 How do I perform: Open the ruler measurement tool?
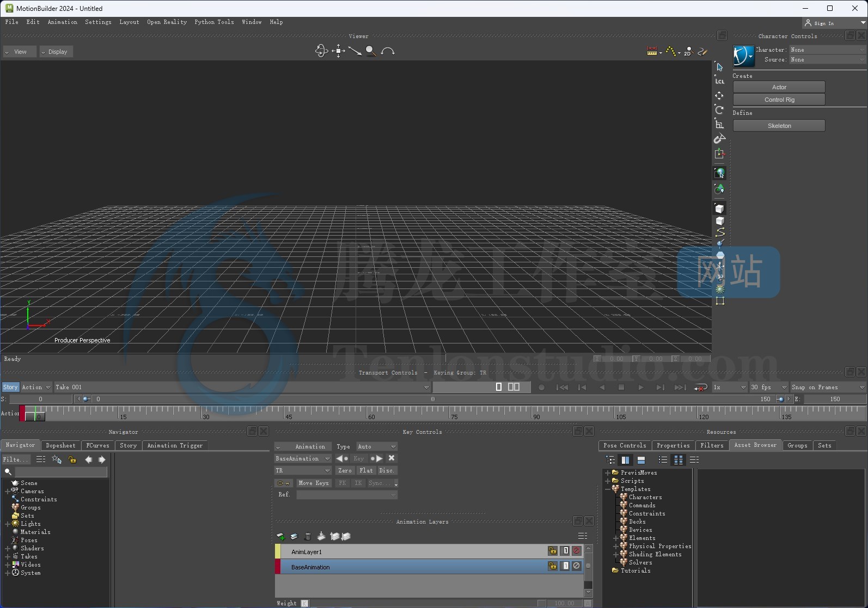click(652, 51)
